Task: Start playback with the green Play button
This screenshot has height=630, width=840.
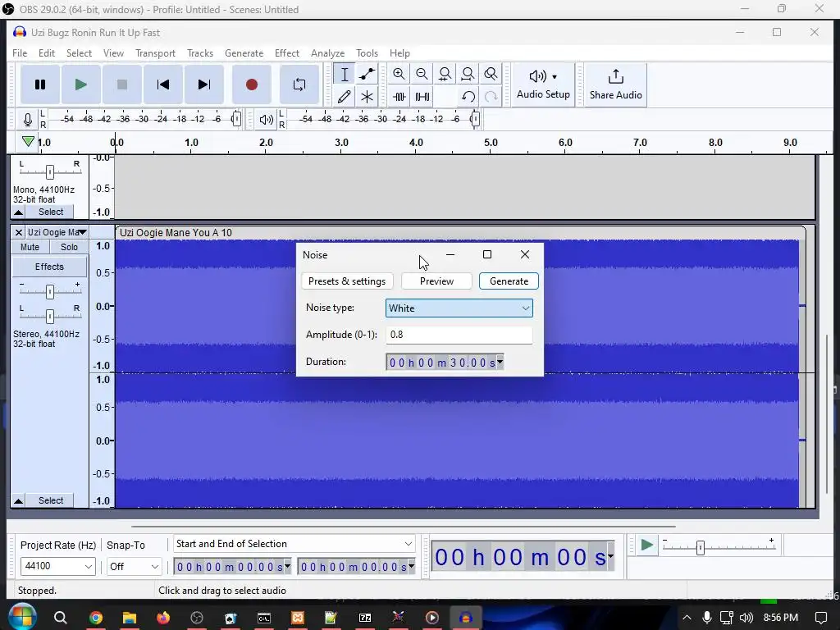Action: click(x=81, y=84)
